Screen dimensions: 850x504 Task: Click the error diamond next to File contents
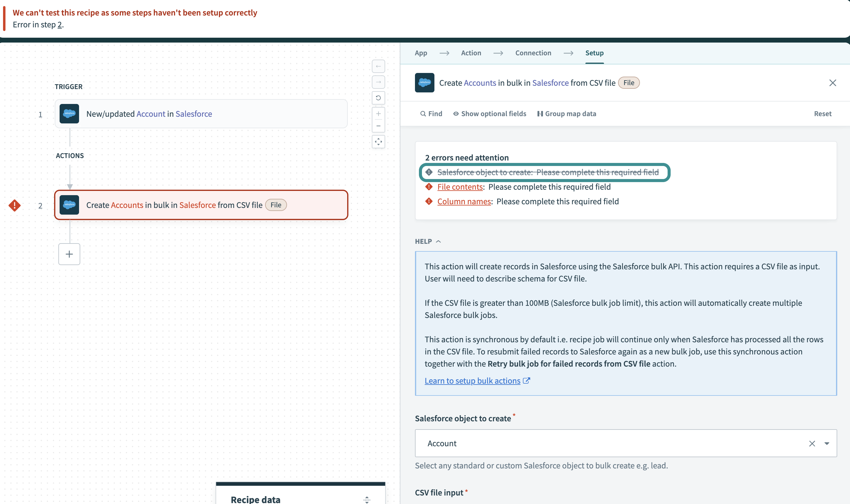pos(429,187)
